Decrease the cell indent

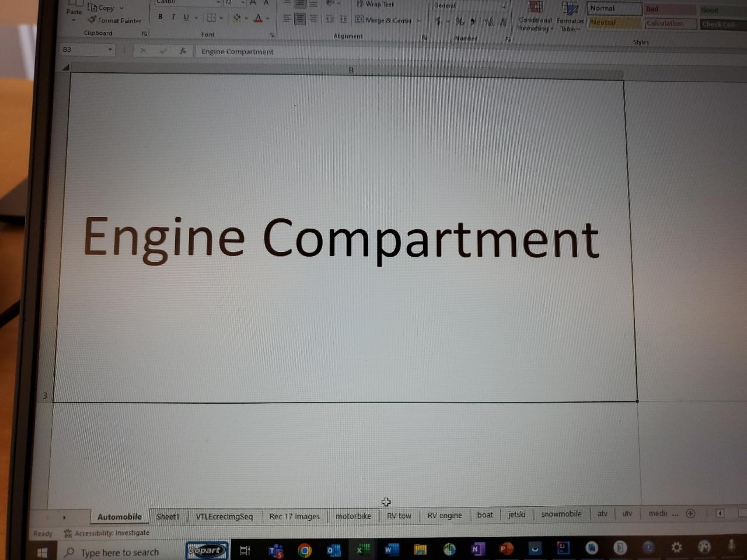[330, 19]
